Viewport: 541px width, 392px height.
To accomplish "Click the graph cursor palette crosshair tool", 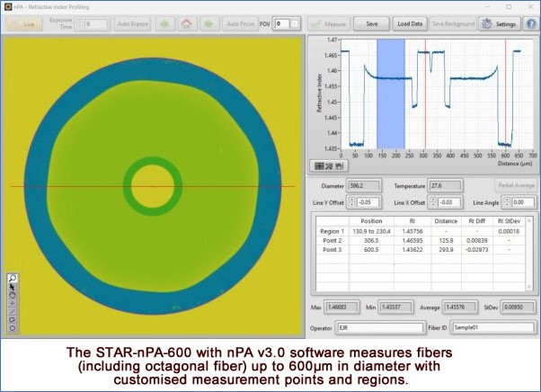I will [x=319, y=166].
